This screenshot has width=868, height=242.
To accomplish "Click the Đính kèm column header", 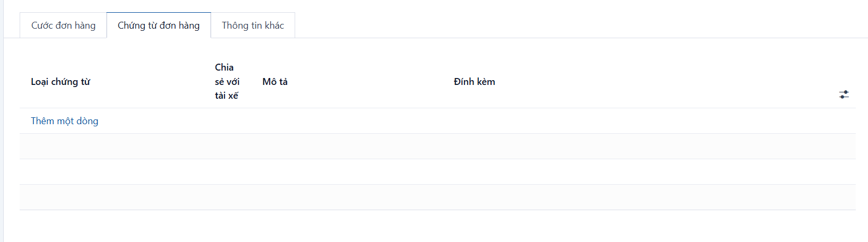I will (x=474, y=82).
